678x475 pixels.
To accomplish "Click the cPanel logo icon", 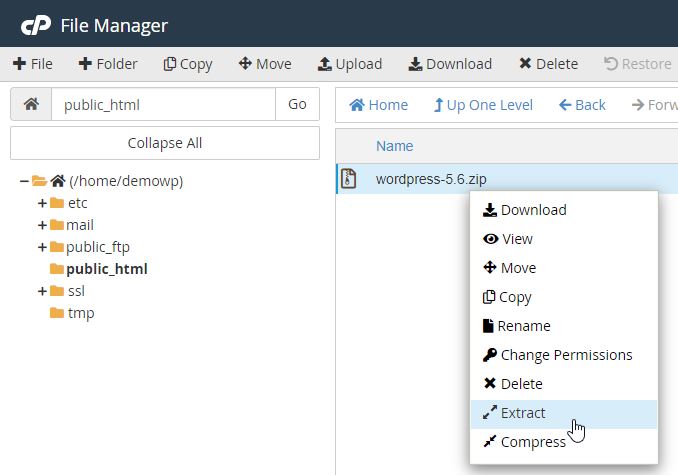I will pyautogui.click(x=36, y=26).
